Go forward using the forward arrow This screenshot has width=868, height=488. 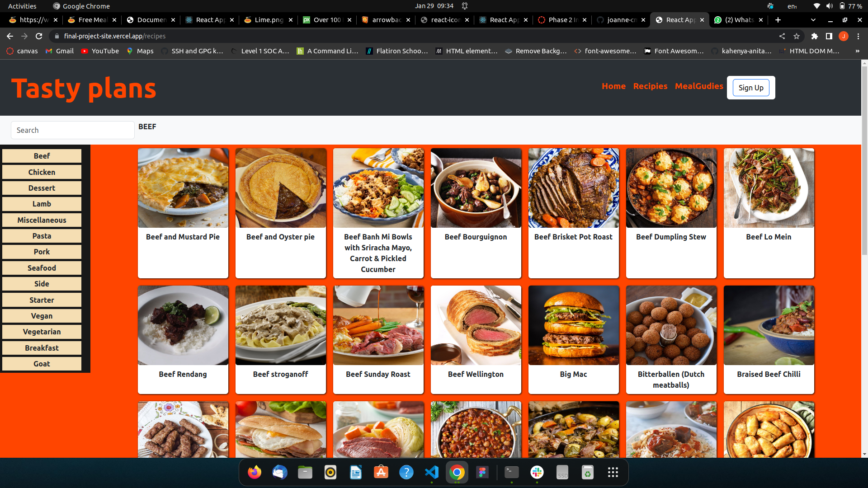24,36
